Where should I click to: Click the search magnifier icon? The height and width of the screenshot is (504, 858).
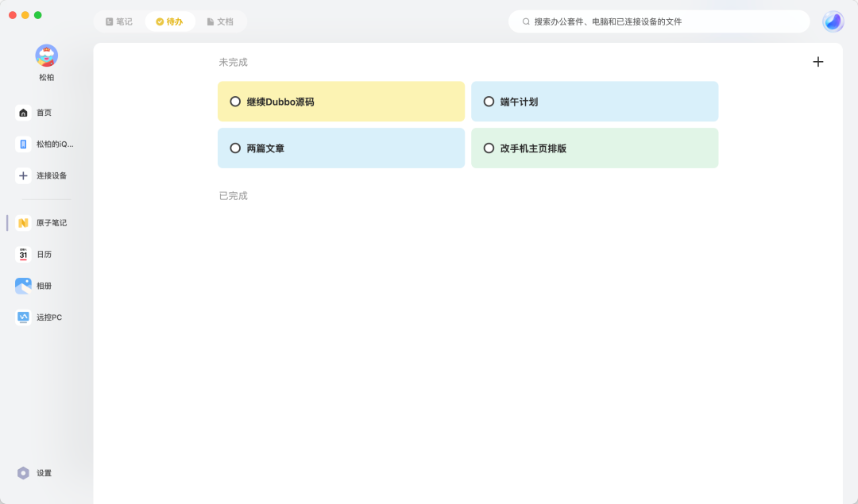point(526,22)
